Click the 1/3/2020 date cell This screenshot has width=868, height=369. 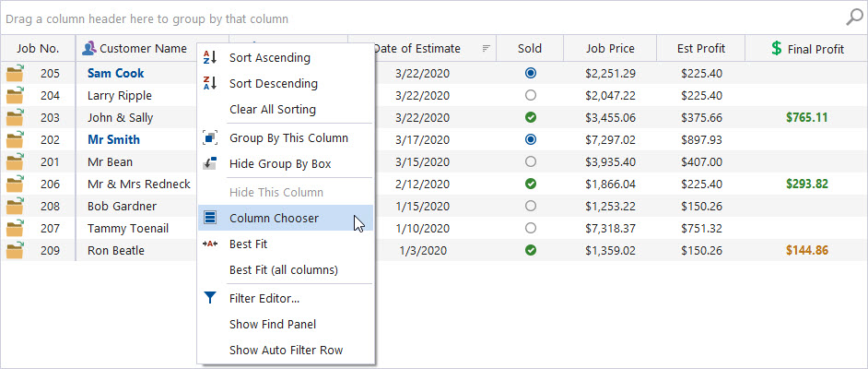tap(422, 250)
